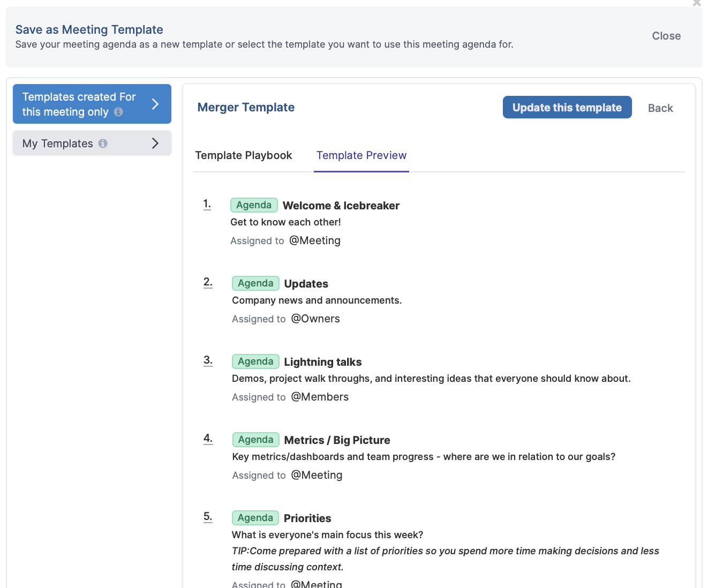Click @Meeting assignee under Welcome & Icebreaker
This screenshot has height=588, width=708.
click(x=315, y=240)
